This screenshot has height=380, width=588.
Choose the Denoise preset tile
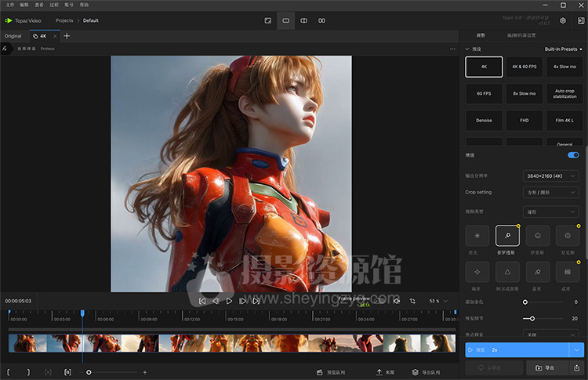[484, 121]
